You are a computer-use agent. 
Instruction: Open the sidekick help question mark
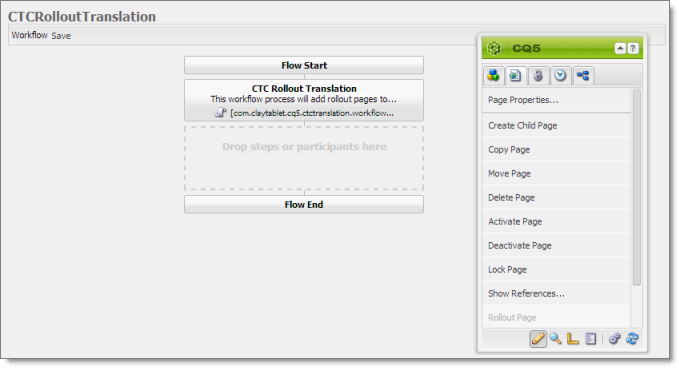tap(633, 48)
